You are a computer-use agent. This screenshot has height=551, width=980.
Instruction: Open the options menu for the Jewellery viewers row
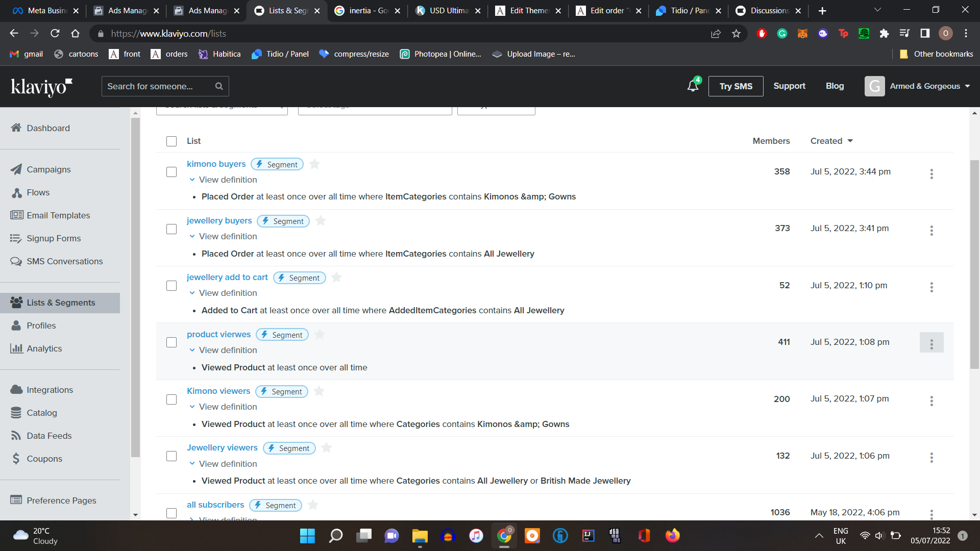[x=932, y=458]
